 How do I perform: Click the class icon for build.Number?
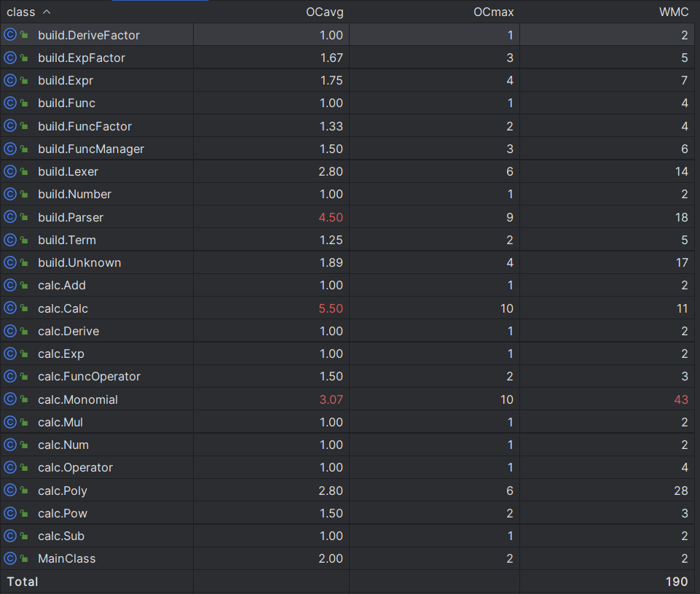coord(9,194)
